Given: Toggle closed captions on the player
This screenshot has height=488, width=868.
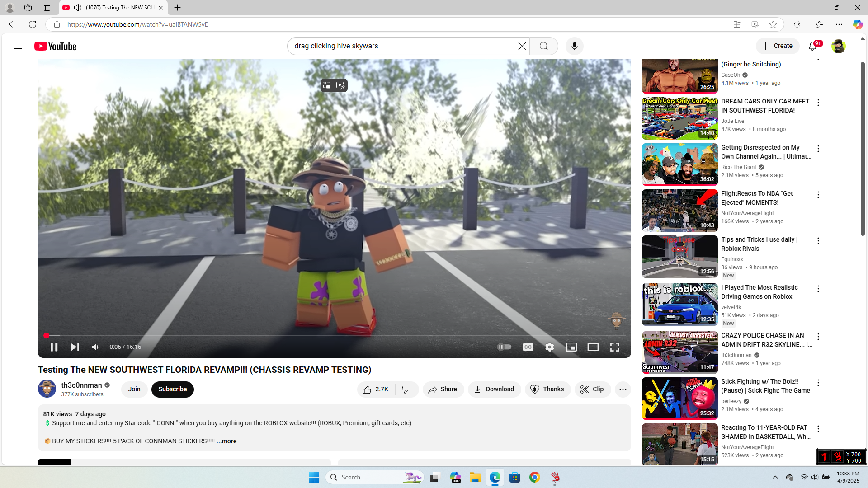Looking at the screenshot, I should pyautogui.click(x=528, y=347).
